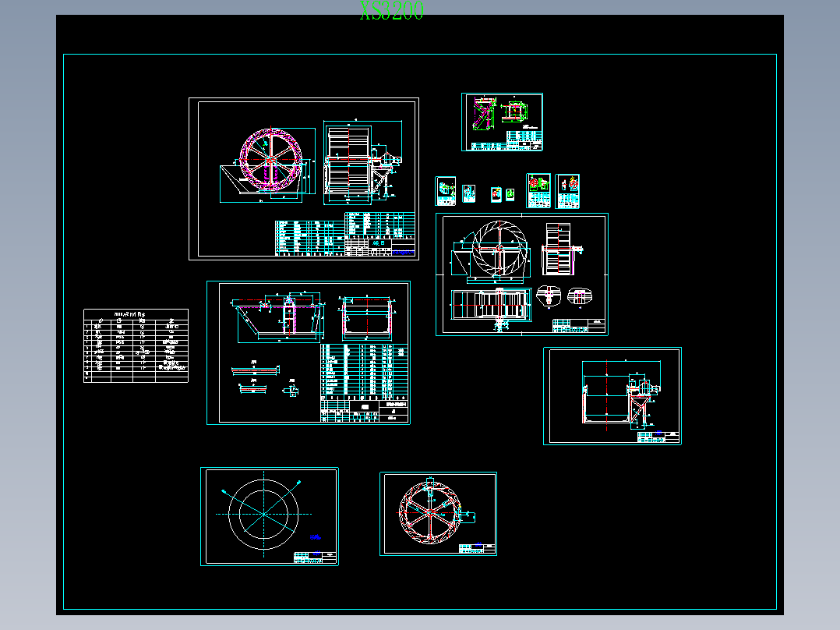Click the parts list in the main assembly sheet

click(x=345, y=235)
